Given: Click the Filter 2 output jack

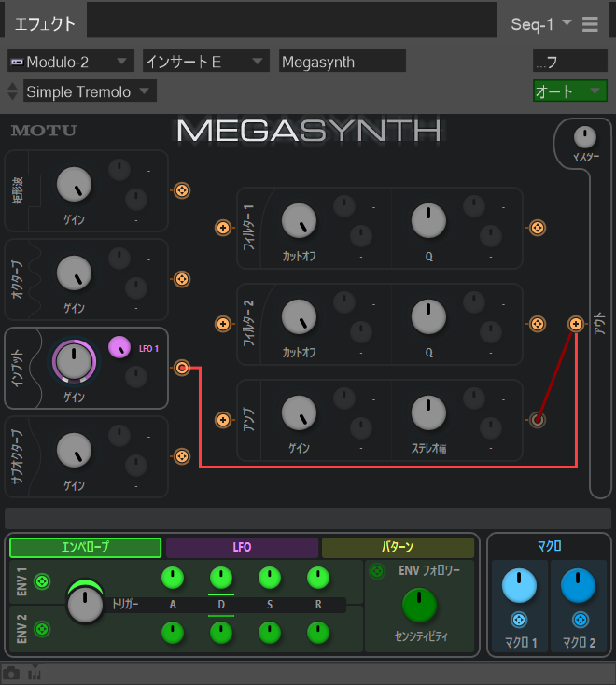Looking at the screenshot, I should pyautogui.click(x=537, y=324).
